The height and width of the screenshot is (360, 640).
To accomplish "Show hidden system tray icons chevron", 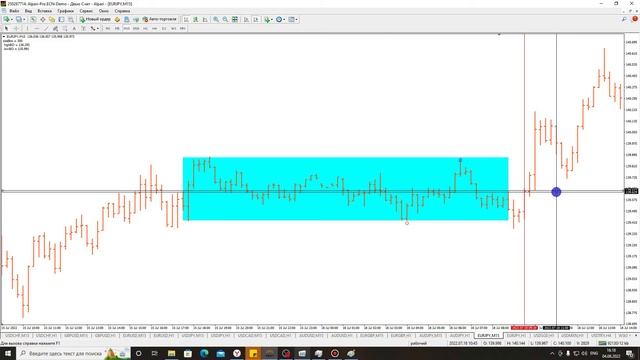I will pyautogui.click(x=552, y=353).
